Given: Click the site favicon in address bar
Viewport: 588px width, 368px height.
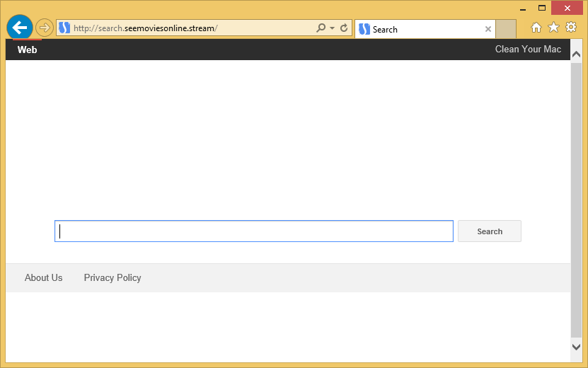Looking at the screenshot, I should click(x=64, y=28).
